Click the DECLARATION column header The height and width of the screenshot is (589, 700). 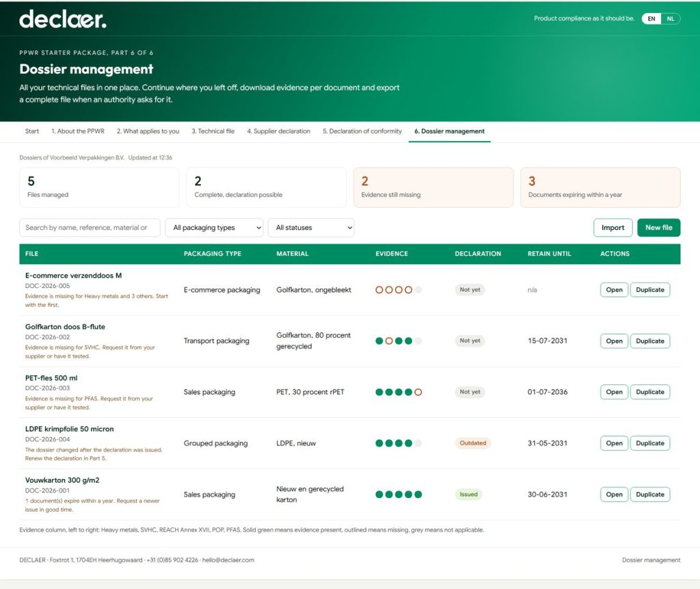click(x=478, y=254)
